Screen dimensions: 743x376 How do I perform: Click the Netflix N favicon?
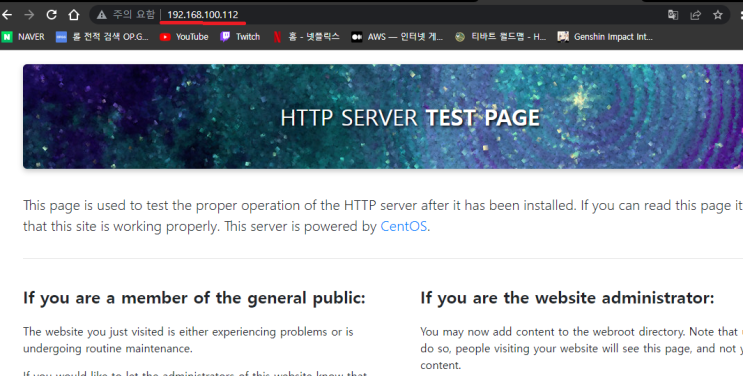click(278, 37)
